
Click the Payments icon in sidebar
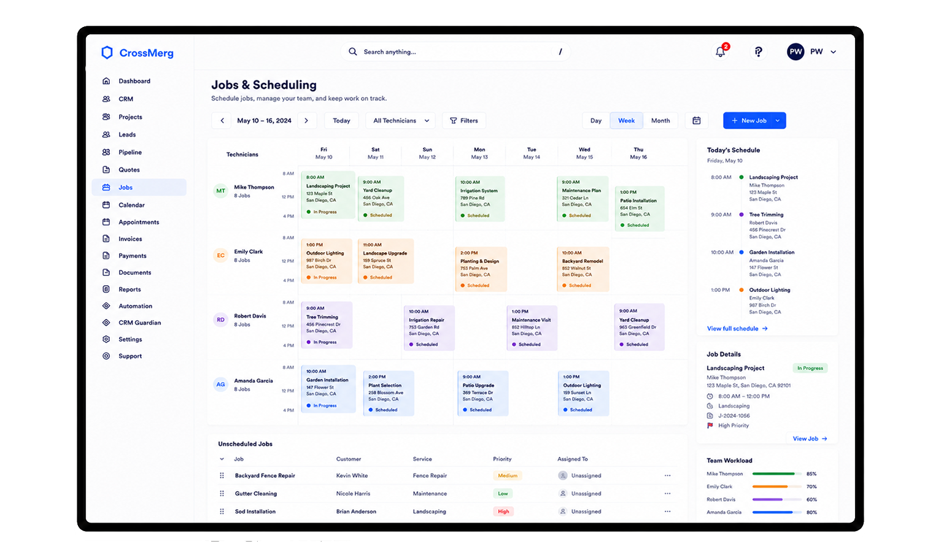106,256
